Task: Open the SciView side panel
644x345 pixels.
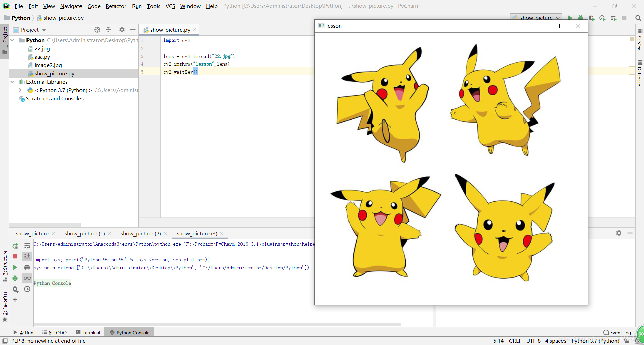Action: coord(640,40)
